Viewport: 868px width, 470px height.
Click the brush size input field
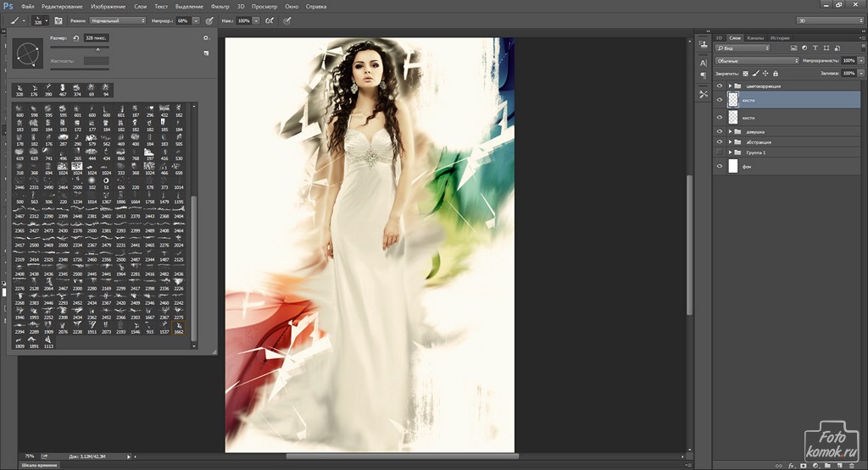pos(97,38)
